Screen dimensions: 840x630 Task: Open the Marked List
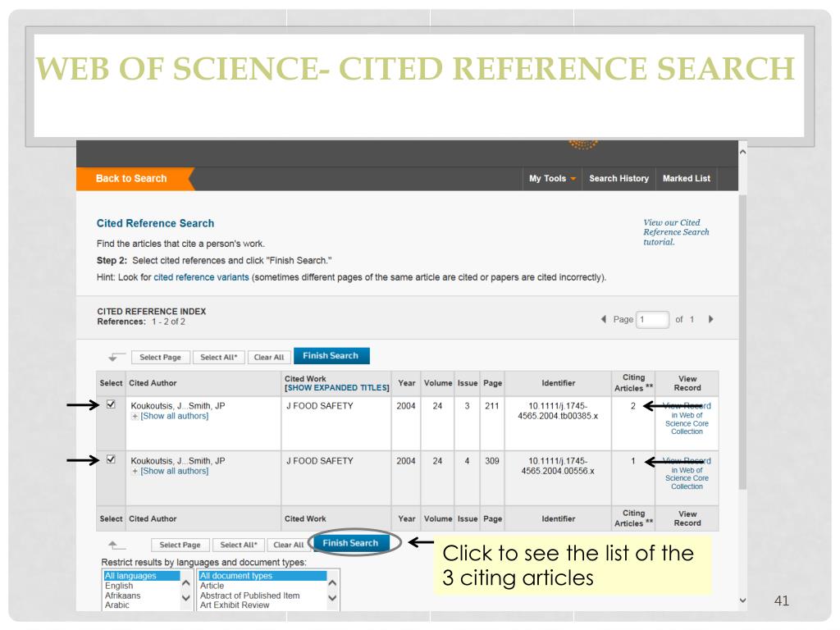point(687,179)
